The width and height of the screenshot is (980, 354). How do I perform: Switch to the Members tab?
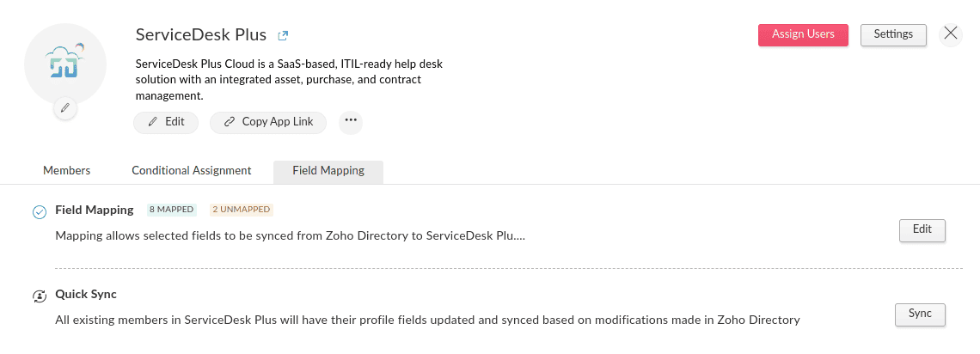click(x=67, y=171)
